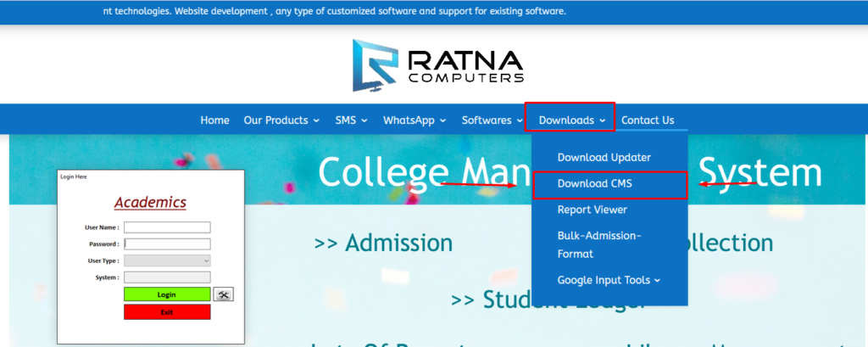Image resolution: width=868 pixels, height=347 pixels.
Task: Open the User Type combo box
Action: 167,260
